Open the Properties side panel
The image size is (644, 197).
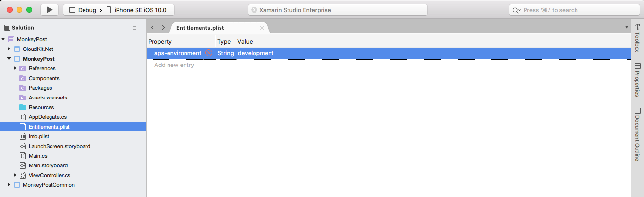pyautogui.click(x=637, y=80)
